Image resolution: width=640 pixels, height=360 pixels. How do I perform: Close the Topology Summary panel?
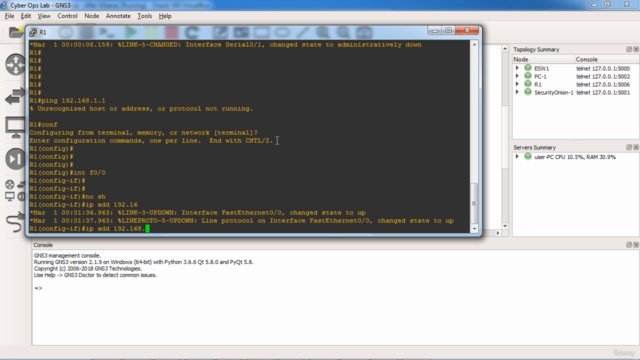coord(636,49)
